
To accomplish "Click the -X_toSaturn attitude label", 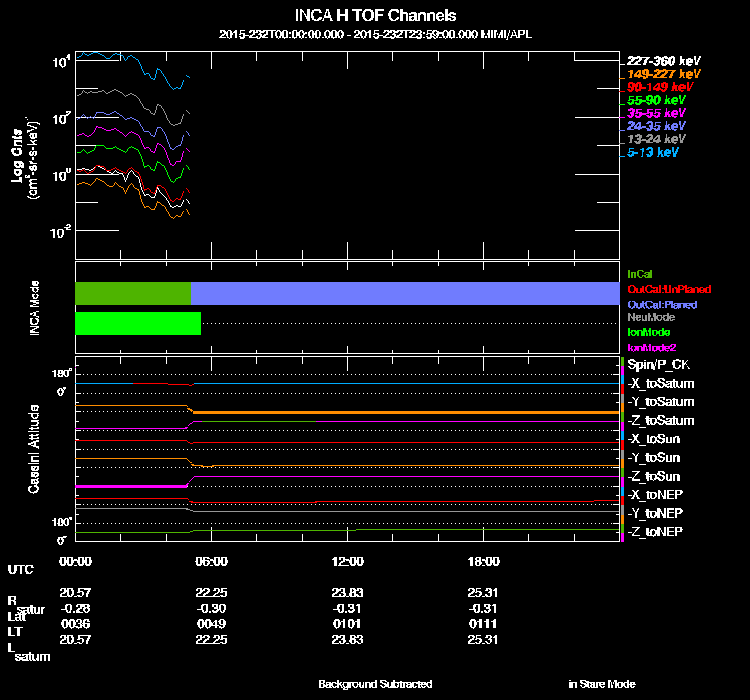I will click(x=661, y=383).
